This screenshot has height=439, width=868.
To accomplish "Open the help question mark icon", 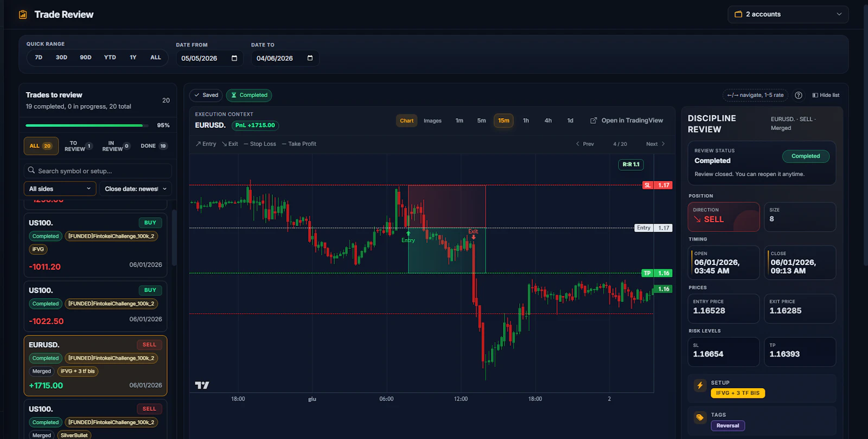I will pyautogui.click(x=799, y=95).
